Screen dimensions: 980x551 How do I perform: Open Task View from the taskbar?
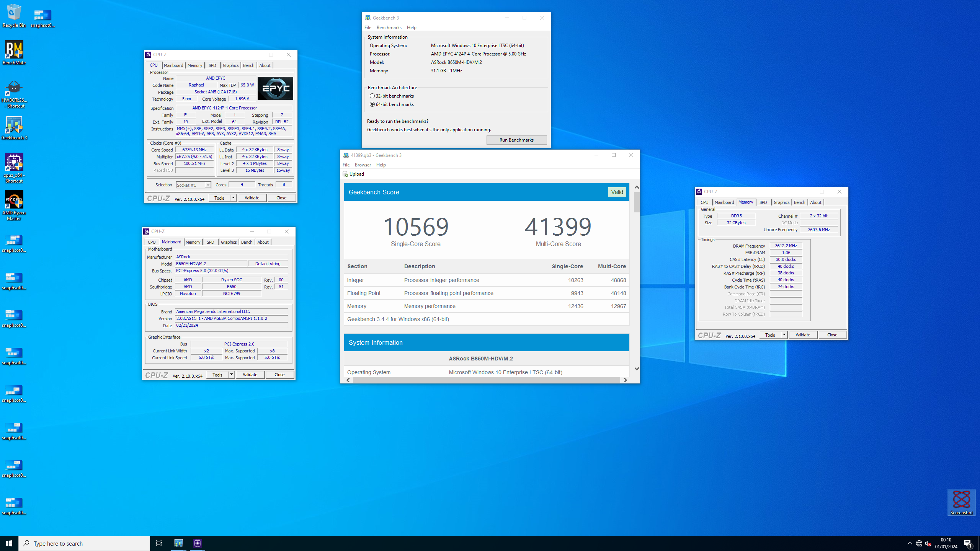coord(159,543)
